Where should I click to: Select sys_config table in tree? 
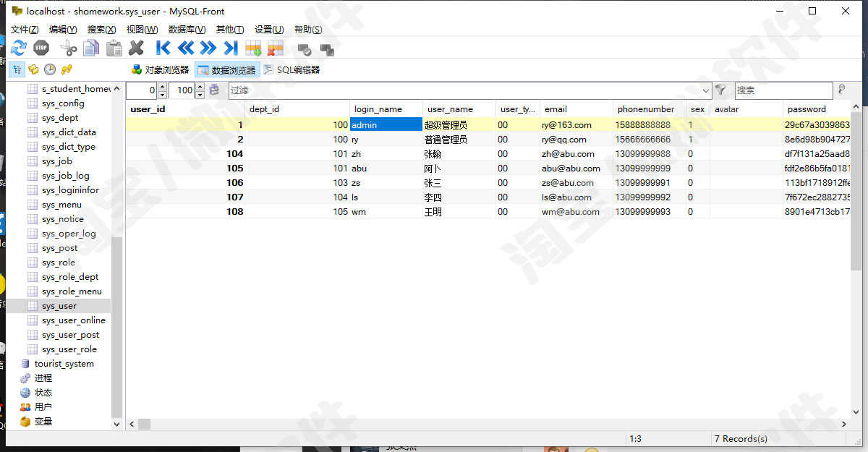point(63,103)
